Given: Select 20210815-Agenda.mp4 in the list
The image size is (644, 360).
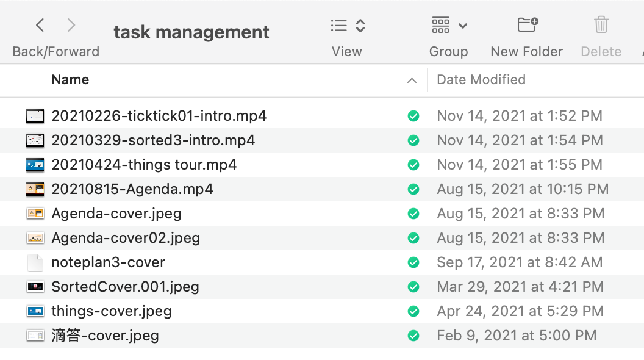Looking at the screenshot, I should point(132,189).
